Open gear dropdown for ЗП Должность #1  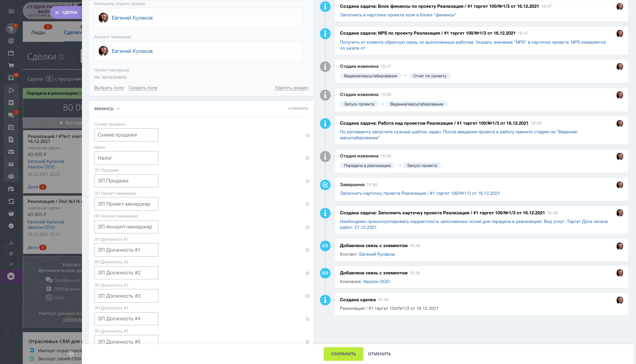[x=307, y=250]
